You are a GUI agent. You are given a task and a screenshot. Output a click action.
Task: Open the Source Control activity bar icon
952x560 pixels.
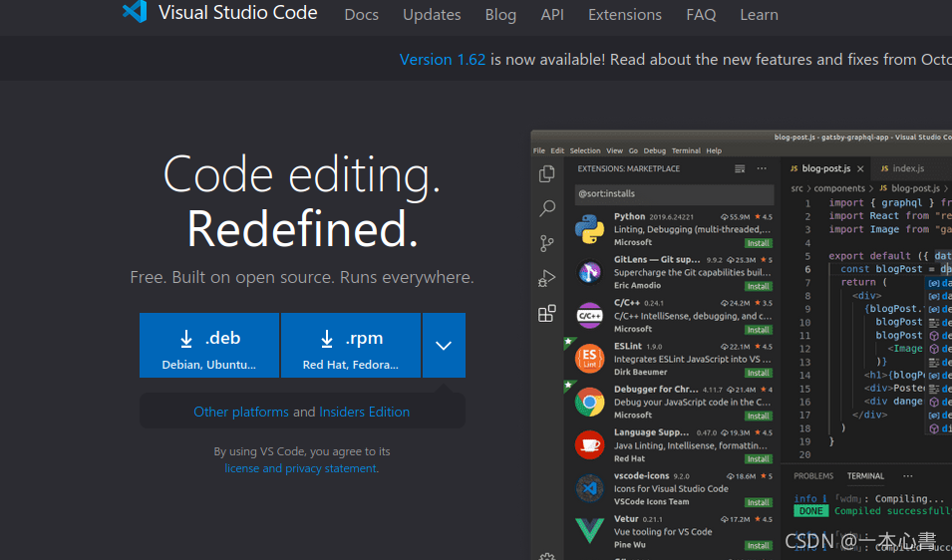(x=546, y=243)
